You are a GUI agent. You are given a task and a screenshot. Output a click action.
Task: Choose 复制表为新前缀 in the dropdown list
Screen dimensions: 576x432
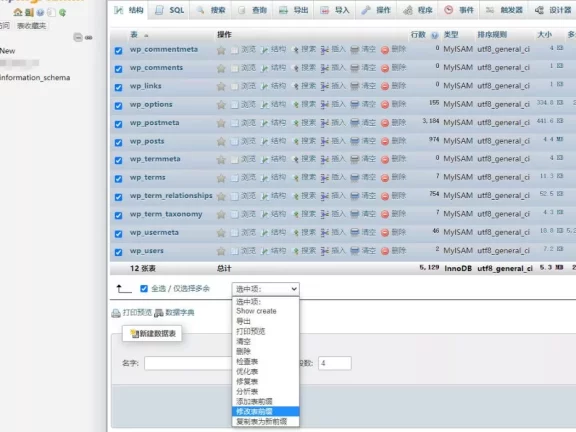pos(266,421)
